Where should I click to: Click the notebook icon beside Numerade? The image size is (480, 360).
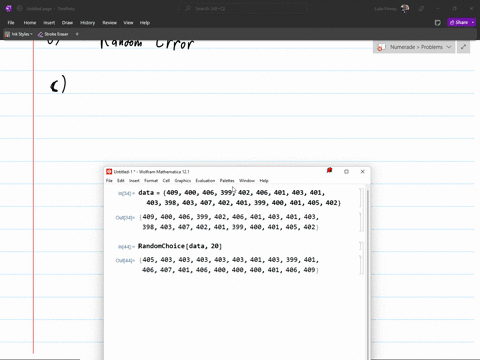(381, 47)
